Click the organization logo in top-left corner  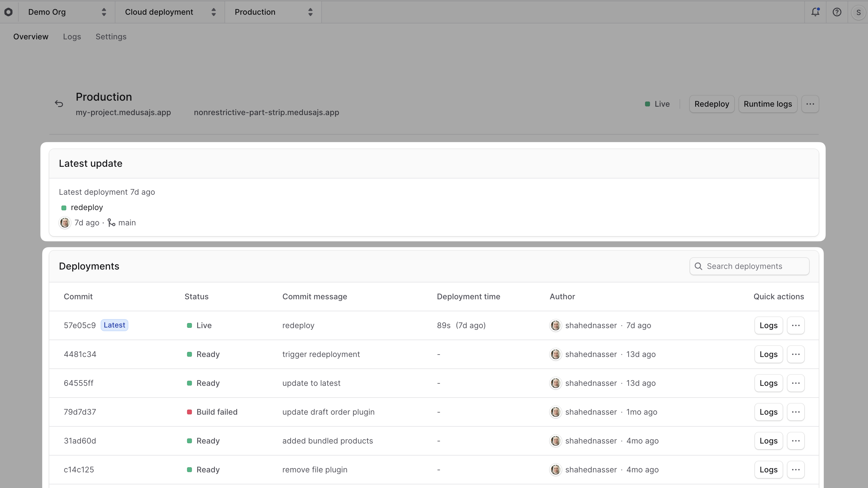tap(9, 12)
